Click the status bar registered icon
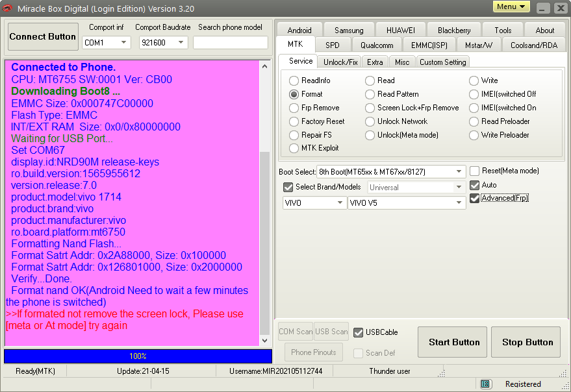571x392 pixels. (485, 384)
